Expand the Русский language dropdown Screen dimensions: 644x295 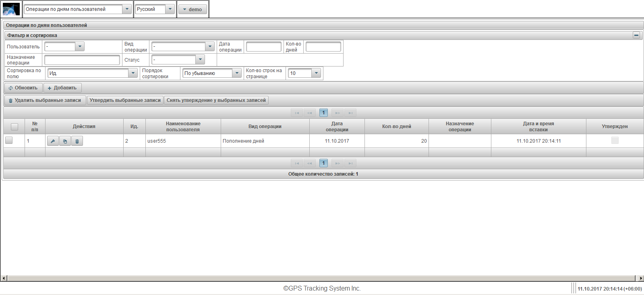(x=170, y=9)
